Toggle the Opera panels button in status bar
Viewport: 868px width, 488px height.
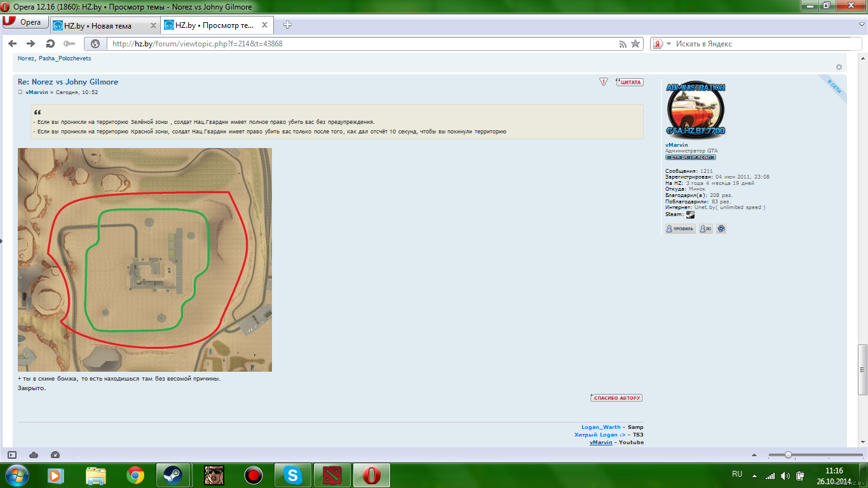coord(12,455)
